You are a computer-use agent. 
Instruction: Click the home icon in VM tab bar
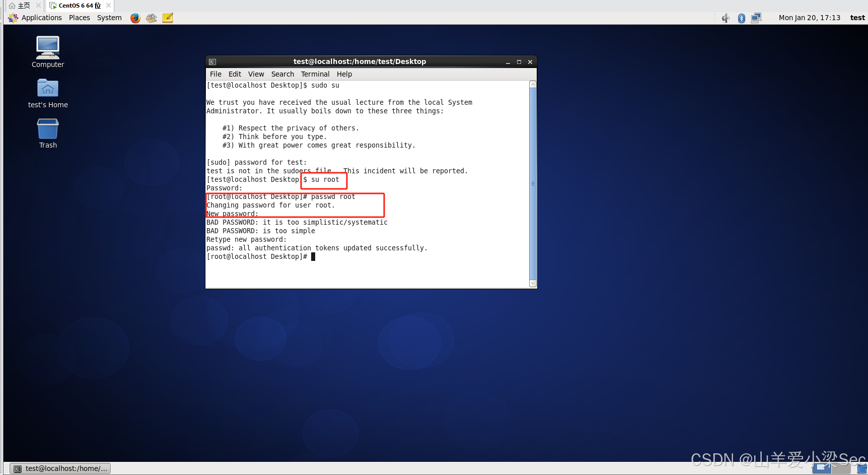click(x=12, y=6)
